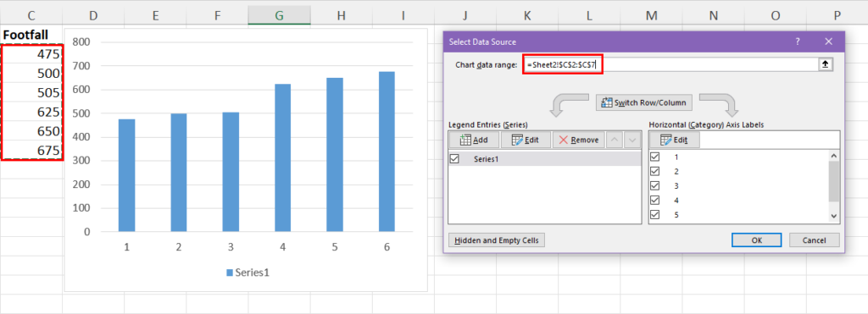The width and height of the screenshot is (868, 314).
Task: Click cell containing 625
Action: click(x=32, y=113)
